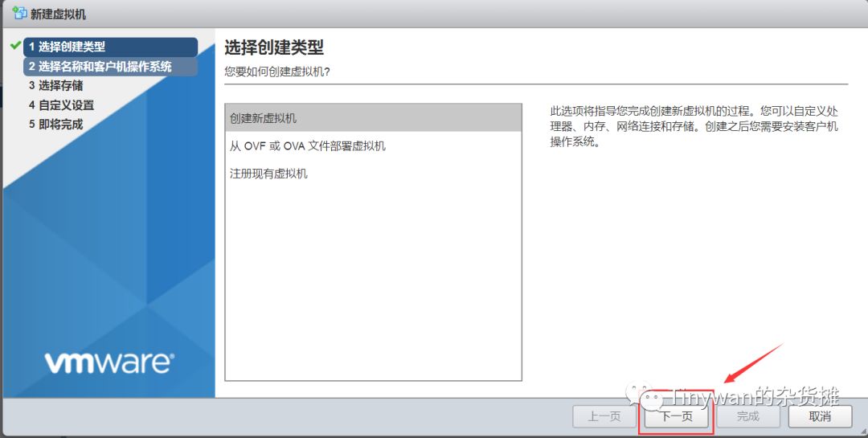Viewport: 868px width, 438px height.
Task: Go to step 4 自定义设置
Action: point(61,104)
